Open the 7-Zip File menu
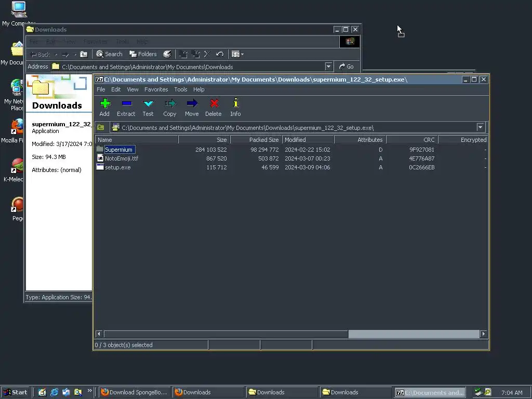 101,89
